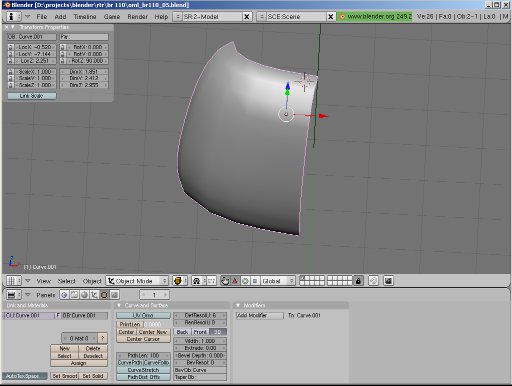Delete the SCE:Scene entry with X
Viewport: 512px width, 386px height.
[x=330, y=16]
